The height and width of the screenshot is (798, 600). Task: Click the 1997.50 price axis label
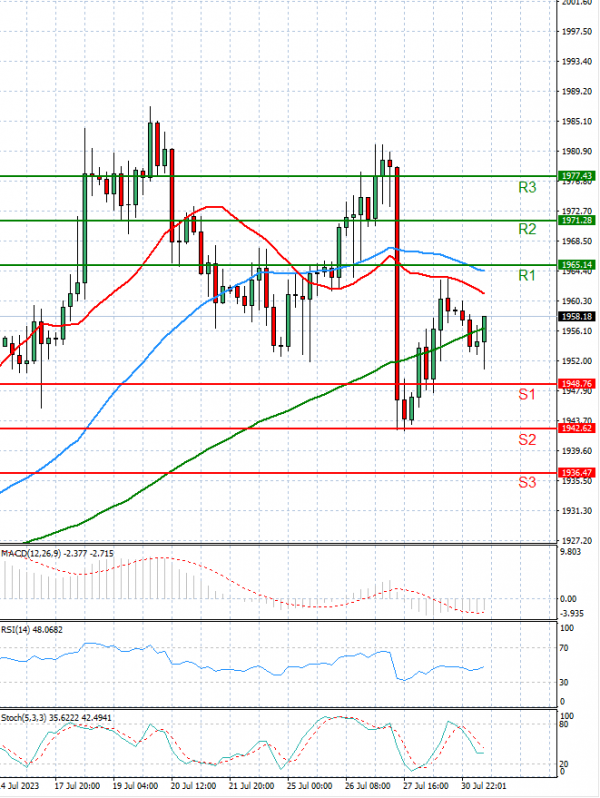pyautogui.click(x=577, y=32)
